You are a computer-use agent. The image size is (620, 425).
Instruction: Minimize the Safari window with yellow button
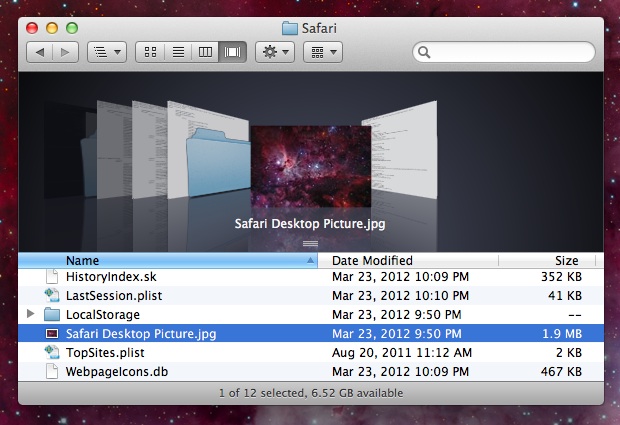click(52, 28)
